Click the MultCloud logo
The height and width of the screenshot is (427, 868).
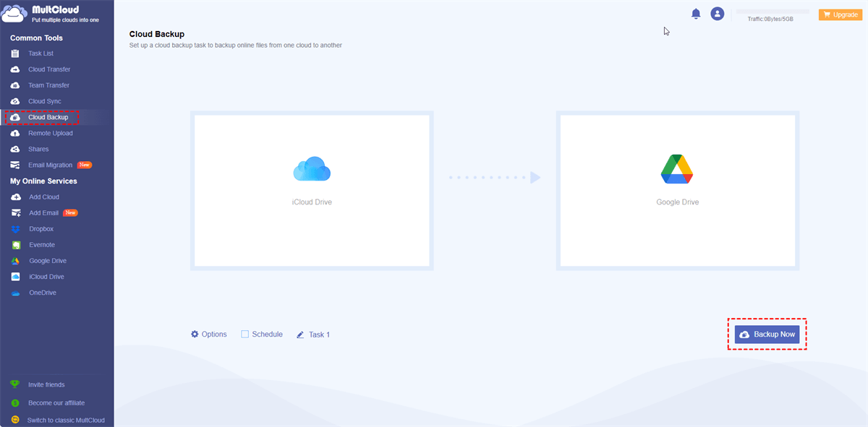pos(51,12)
